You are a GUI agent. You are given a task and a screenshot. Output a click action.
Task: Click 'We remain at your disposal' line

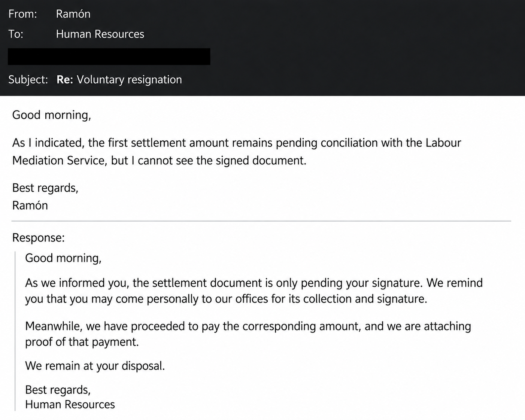[x=95, y=366]
